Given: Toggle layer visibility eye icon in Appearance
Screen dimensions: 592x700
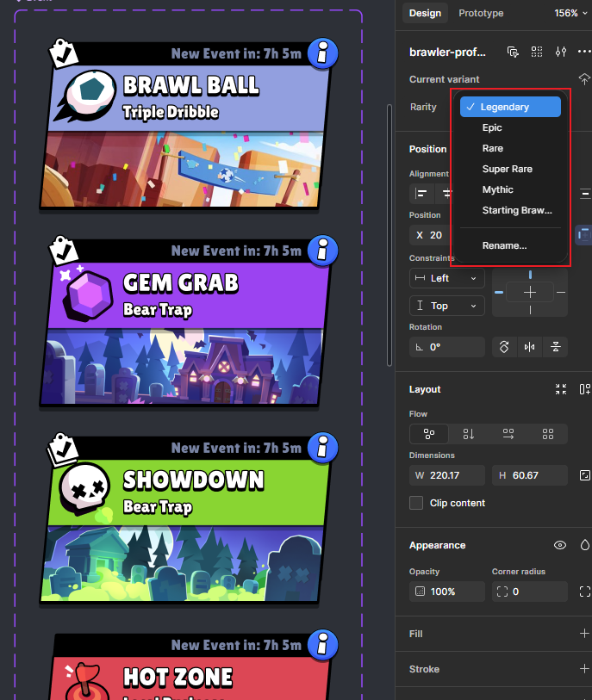Looking at the screenshot, I should [560, 545].
